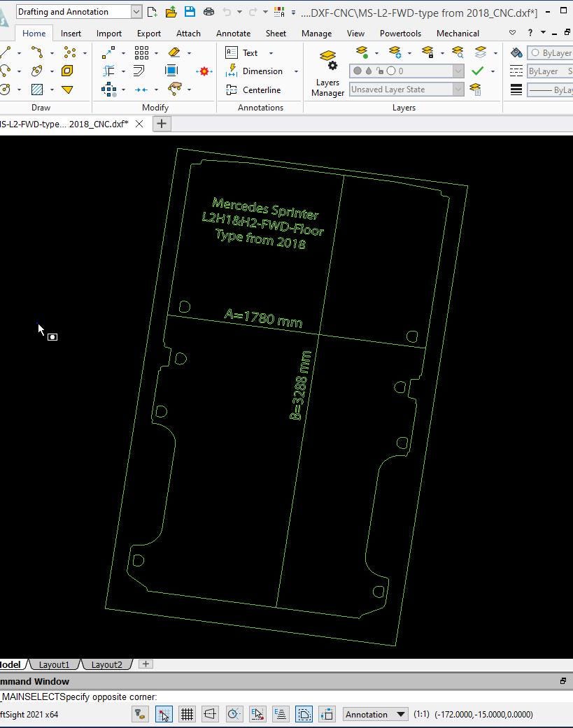Add a new drawing tab with plus
573x728 pixels.
point(162,124)
